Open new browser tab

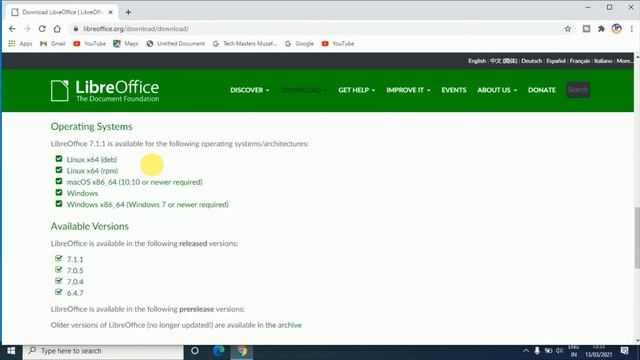128,12
